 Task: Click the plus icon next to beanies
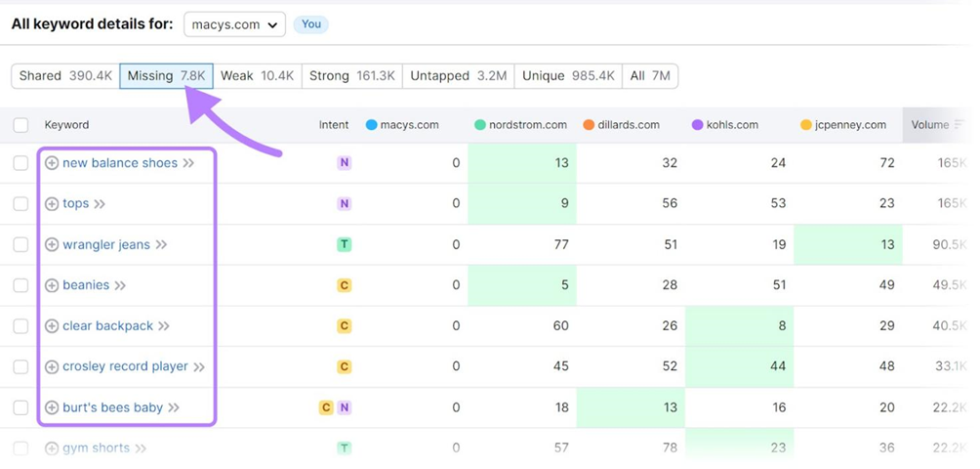(x=52, y=285)
